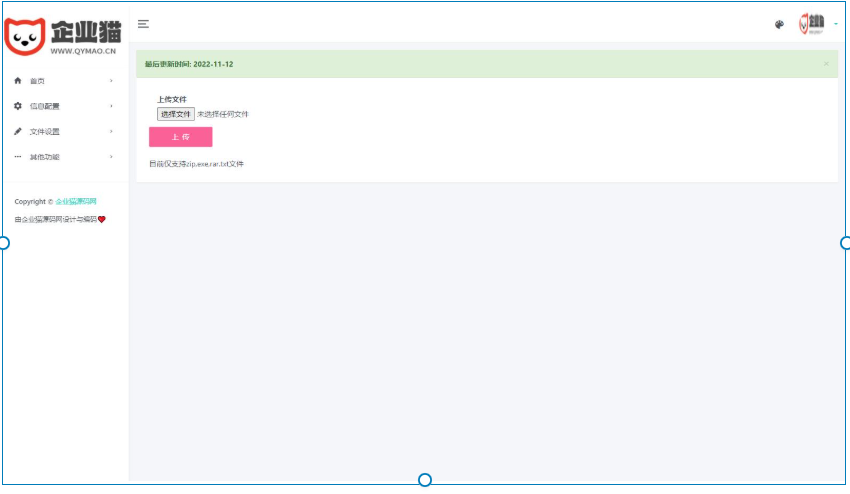Click the pencil icon beside 文件设置
Viewport: 850px width, 494px height.
[x=18, y=132]
